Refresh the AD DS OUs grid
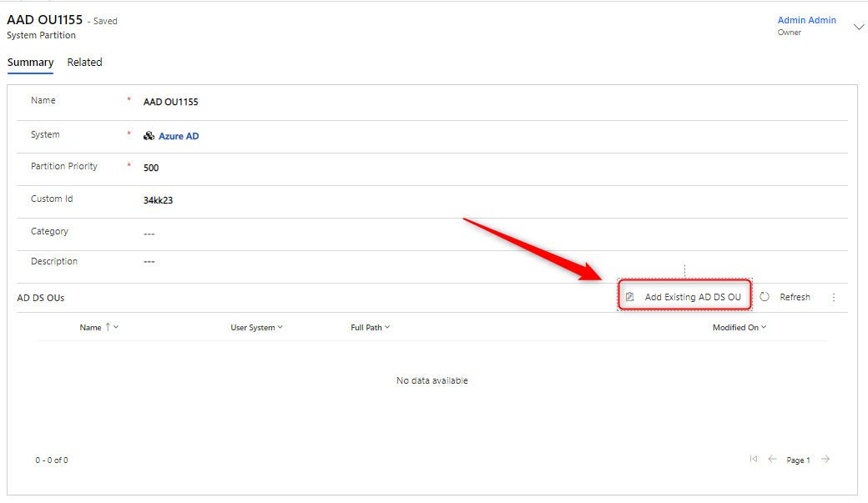 coord(785,297)
